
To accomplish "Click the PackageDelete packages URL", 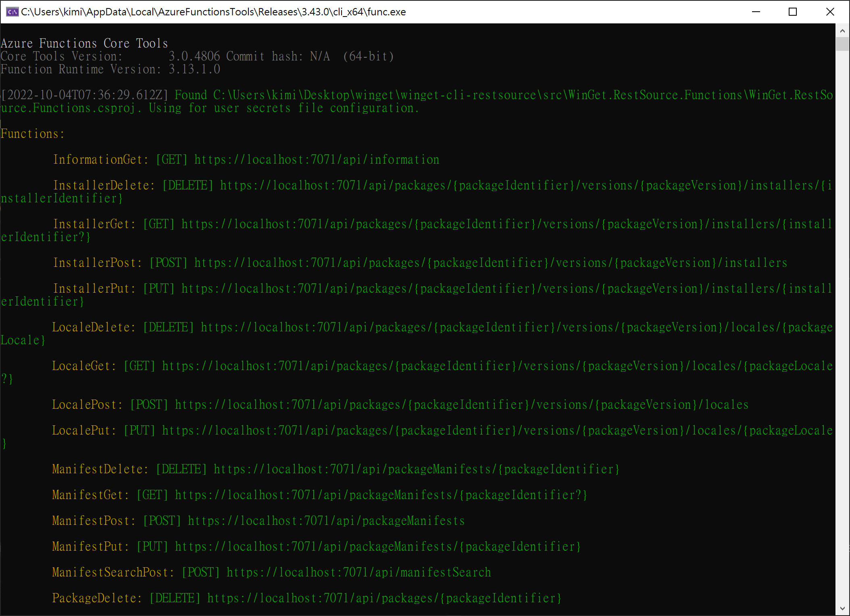I will click(384, 598).
